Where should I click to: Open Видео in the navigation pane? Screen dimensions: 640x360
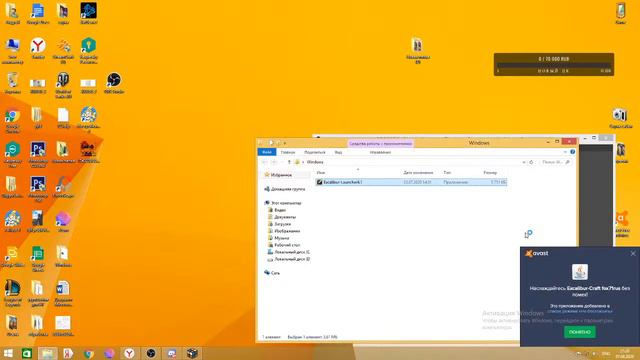[277, 210]
